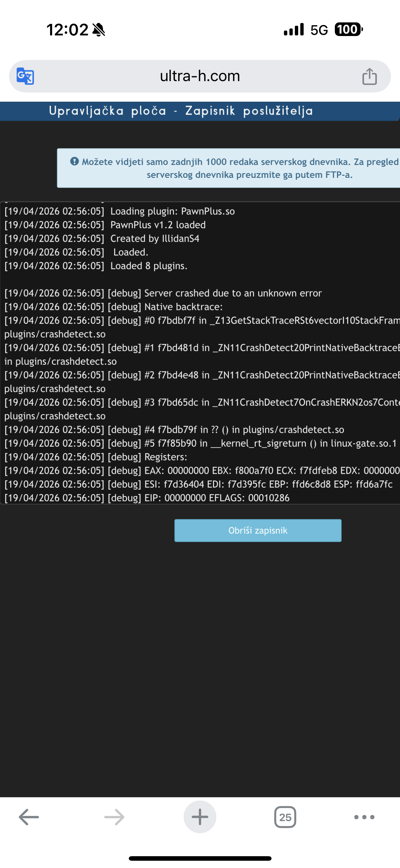This screenshot has width=400, height=868.
Task: Tap the info exclamation icon in notice
Action: click(75, 161)
